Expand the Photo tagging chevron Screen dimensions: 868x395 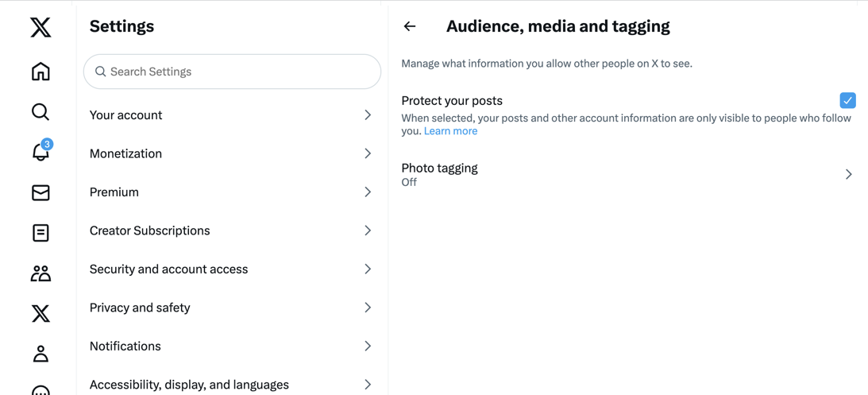point(848,174)
